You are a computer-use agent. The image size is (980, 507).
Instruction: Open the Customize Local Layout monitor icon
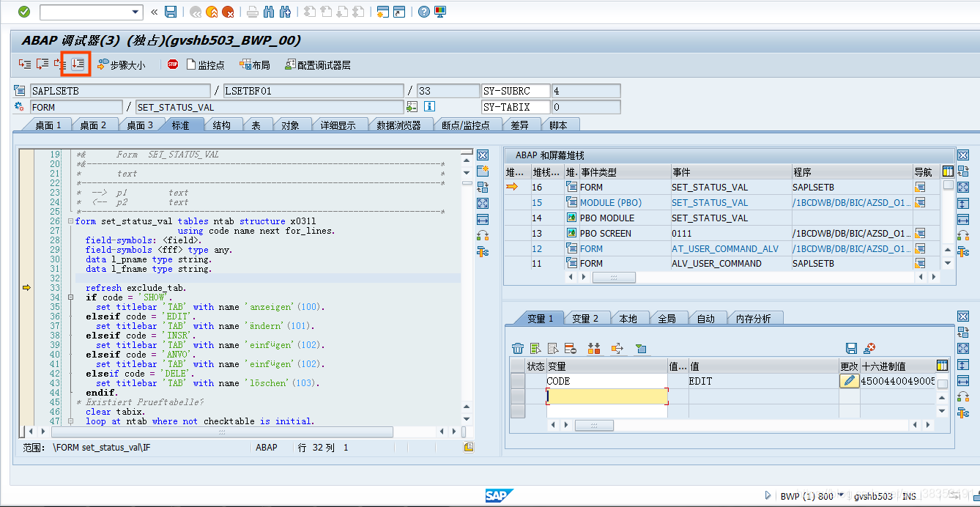coord(440,12)
